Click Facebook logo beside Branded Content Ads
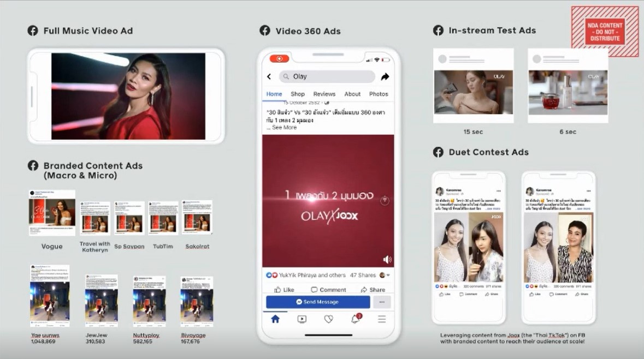 click(33, 165)
